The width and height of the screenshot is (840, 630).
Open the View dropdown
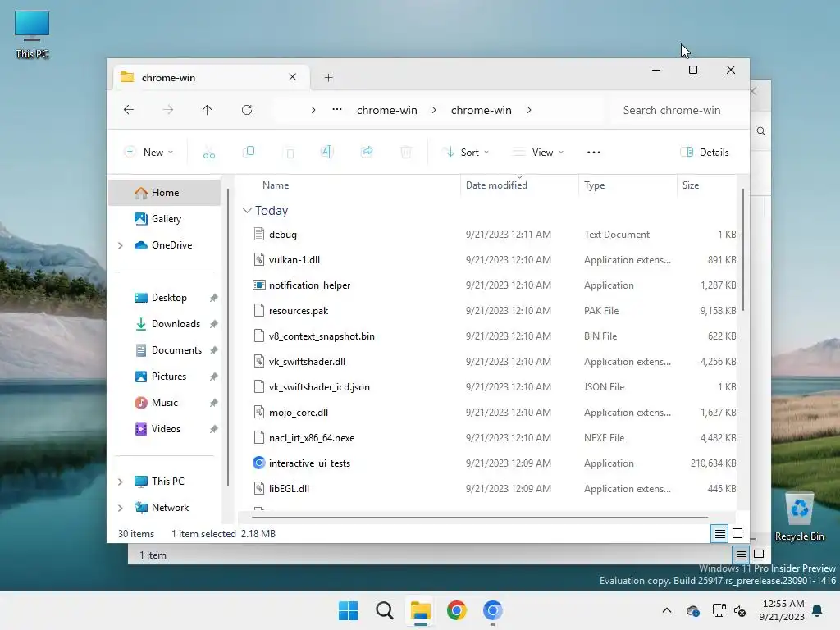click(538, 153)
